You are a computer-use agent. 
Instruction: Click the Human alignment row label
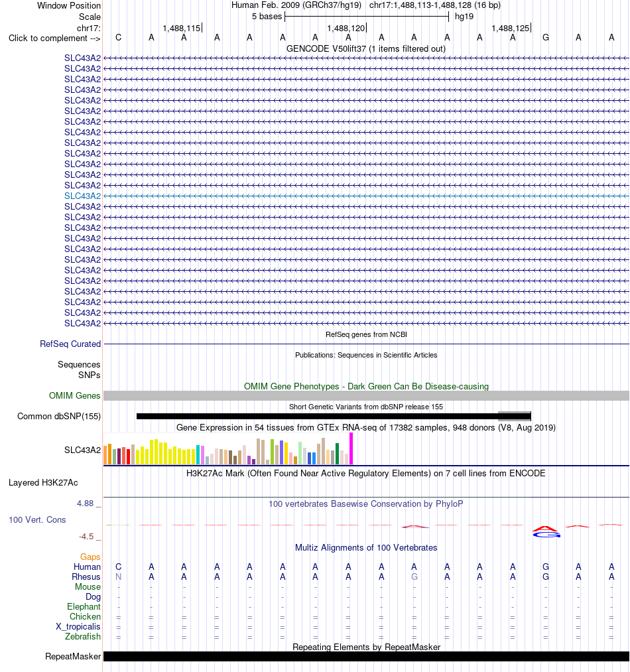pos(87,567)
